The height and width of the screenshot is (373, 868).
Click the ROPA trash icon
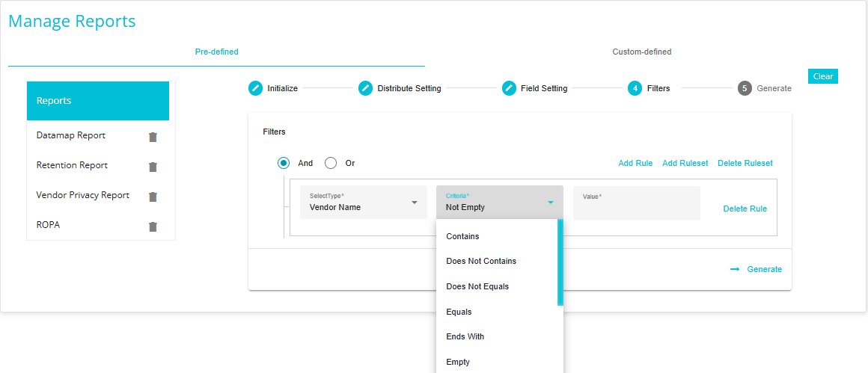[153, 226]
